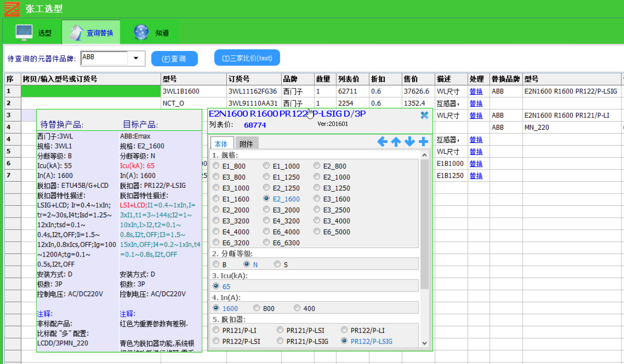Click the 替换 link in row 1

point(476,92)
